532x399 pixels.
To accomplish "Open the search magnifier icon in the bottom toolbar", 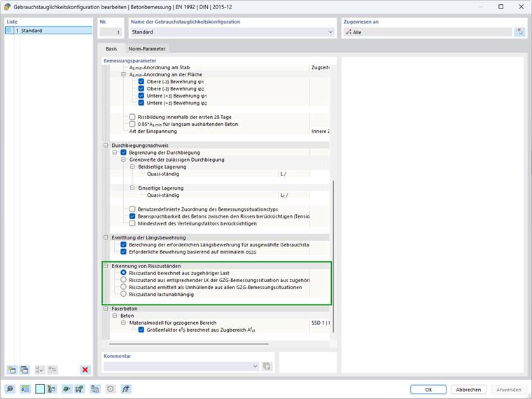I will pyautogui.click(x=10, y=388).
